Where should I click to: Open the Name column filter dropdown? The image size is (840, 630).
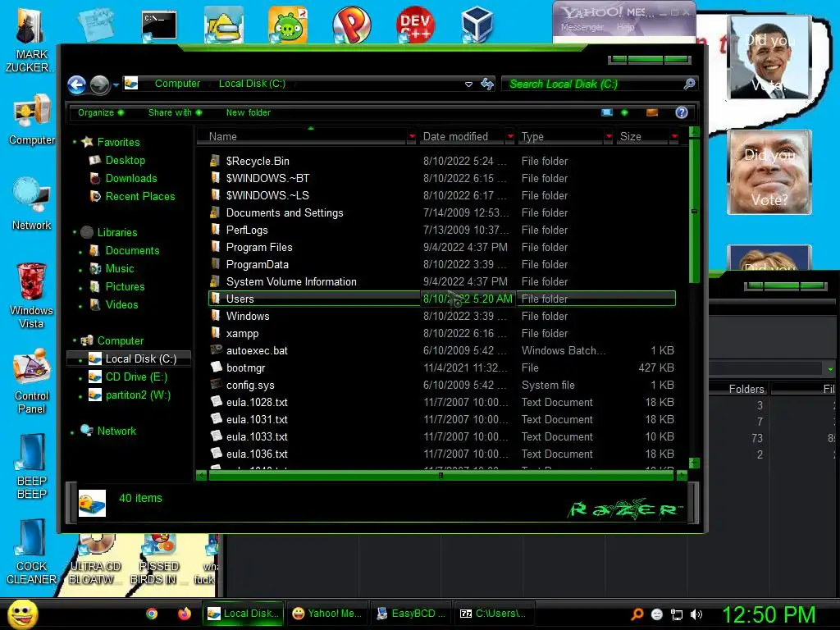point(412,137)
